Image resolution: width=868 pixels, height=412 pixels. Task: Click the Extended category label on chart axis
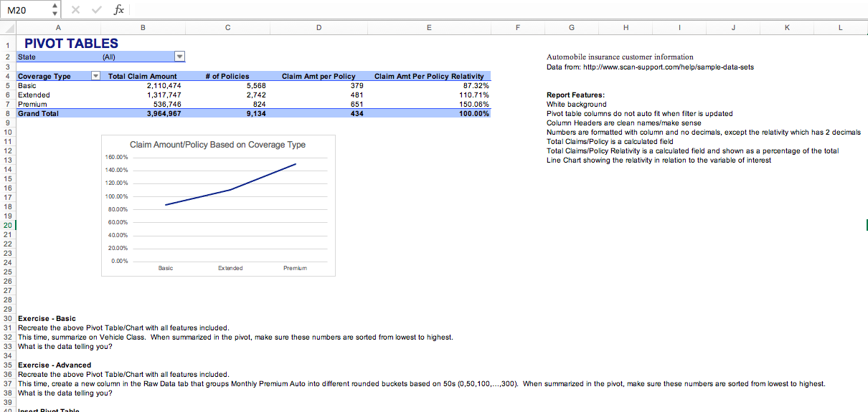230,268
